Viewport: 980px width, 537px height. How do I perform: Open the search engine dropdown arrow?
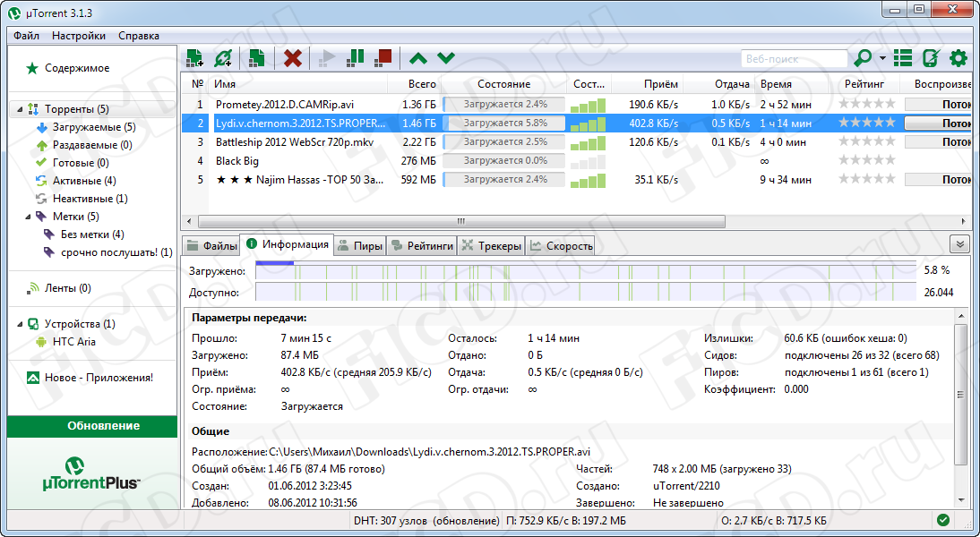(882, 58)
